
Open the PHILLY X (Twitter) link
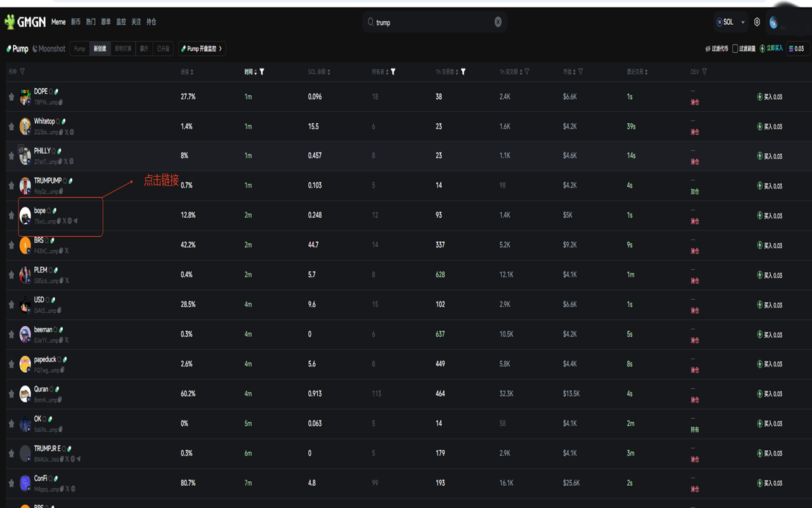click(65, 162)
